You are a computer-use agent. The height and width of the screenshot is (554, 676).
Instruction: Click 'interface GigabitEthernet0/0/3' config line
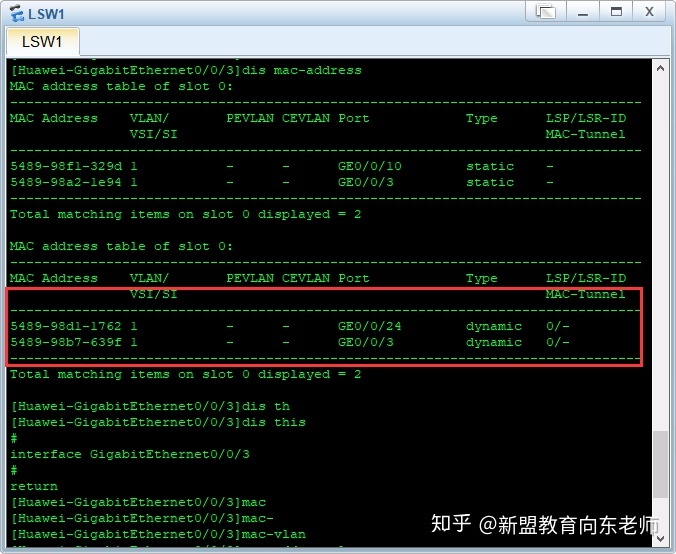tap(130, 454)
